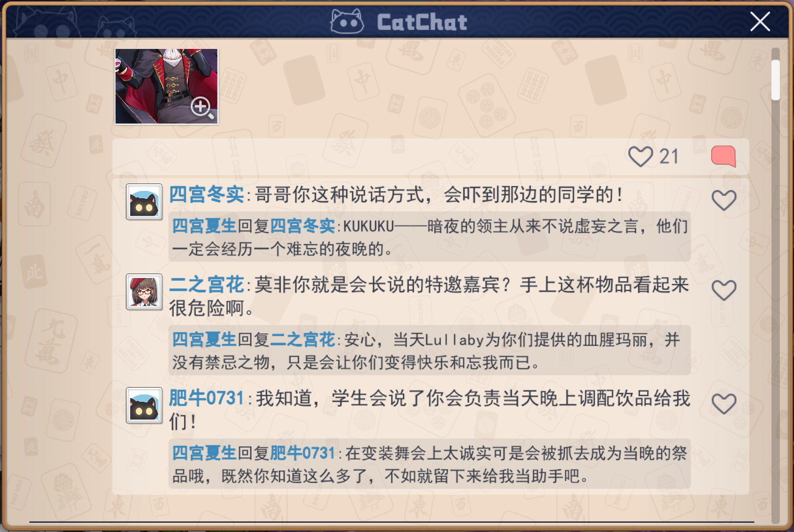Click the scrollbar thumb on the right
Viewport: 794px width, 532px height.
click(x=775, y=80)
